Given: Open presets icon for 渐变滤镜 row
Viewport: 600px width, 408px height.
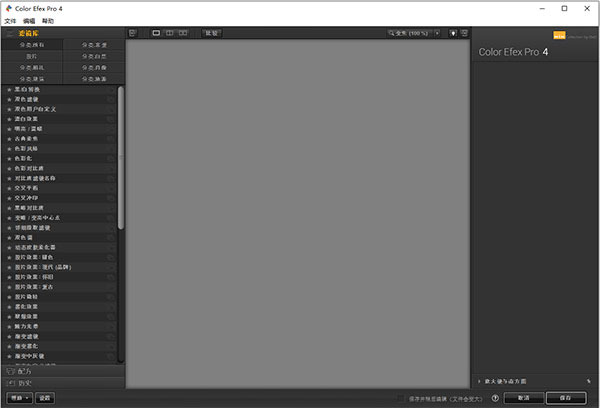Looking at the screenshot, I should pyautogui.click(x=111, y=336).
